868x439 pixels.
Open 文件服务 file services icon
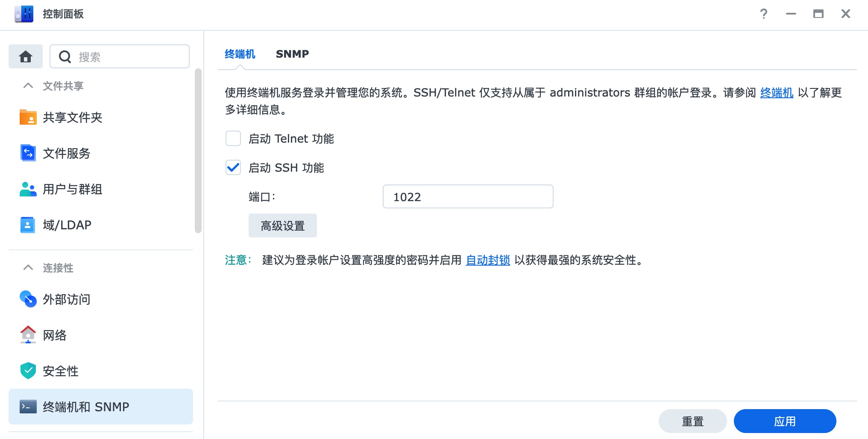click(28, 153)
